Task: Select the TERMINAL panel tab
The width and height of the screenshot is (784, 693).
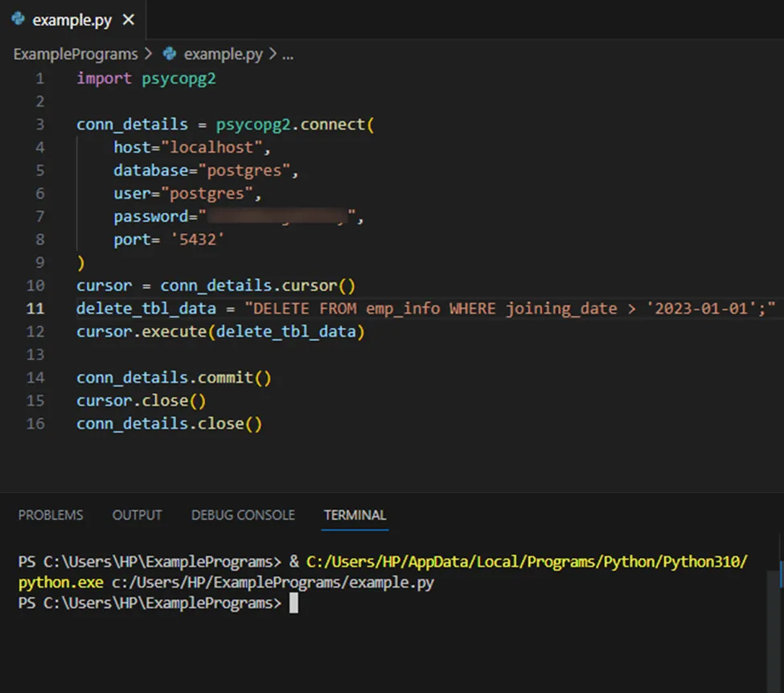Action: coord(355,515)
